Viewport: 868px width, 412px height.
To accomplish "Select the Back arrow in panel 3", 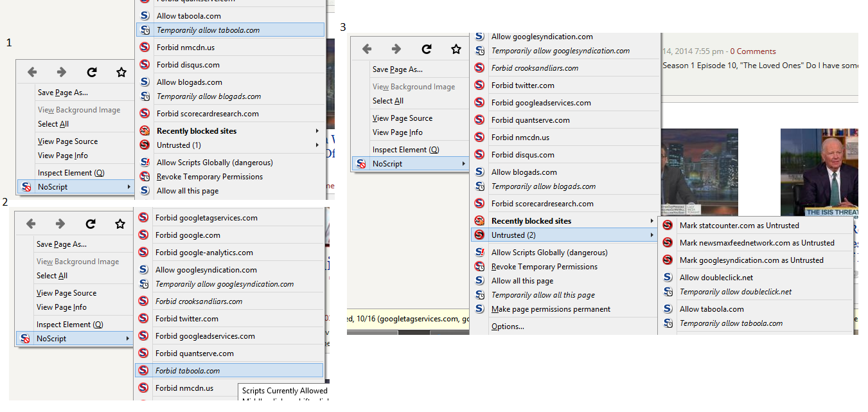I will [x=367, y=49].
